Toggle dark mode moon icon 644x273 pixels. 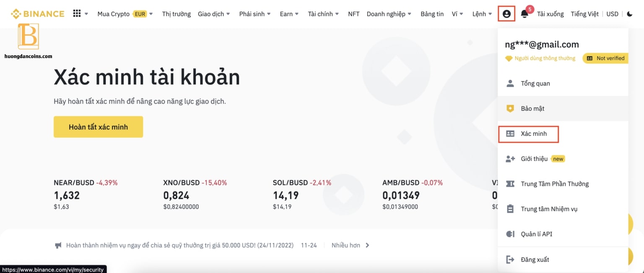(630, 14)
